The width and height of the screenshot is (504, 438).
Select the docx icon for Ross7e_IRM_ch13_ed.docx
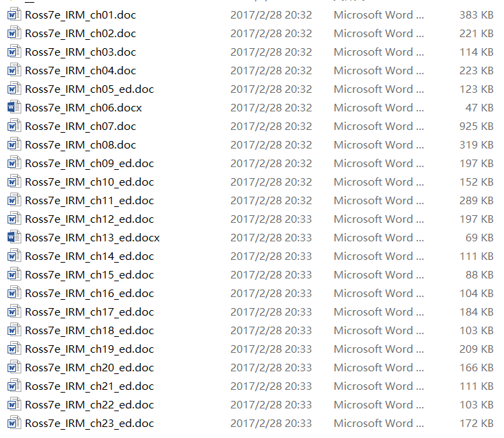click(14, 238)
